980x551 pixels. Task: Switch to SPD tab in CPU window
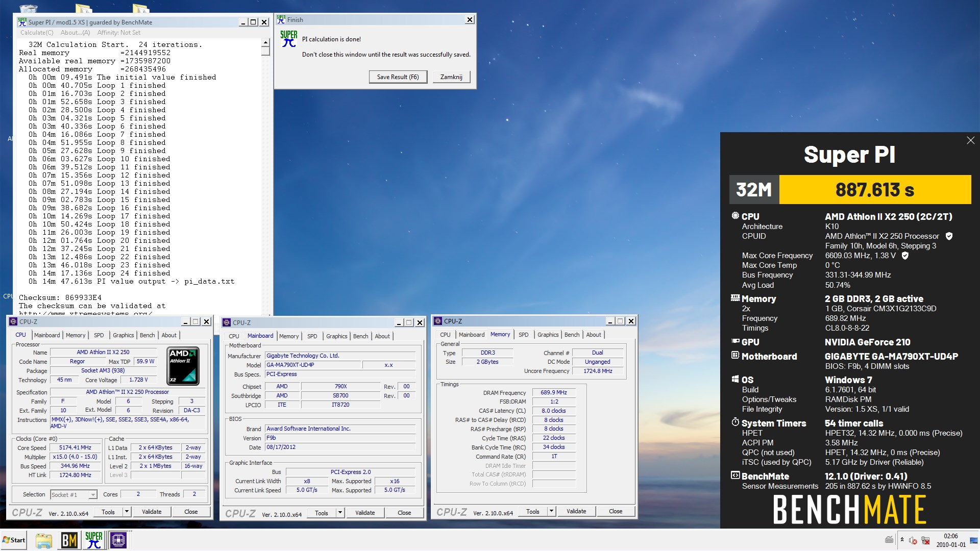[99, 335]
